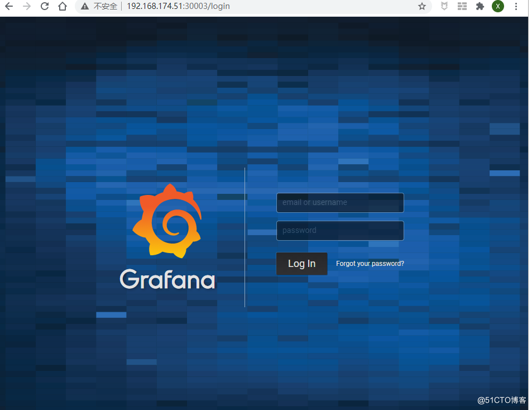Focus the password field
Screen dimensions: 532x410
point(340,231)
